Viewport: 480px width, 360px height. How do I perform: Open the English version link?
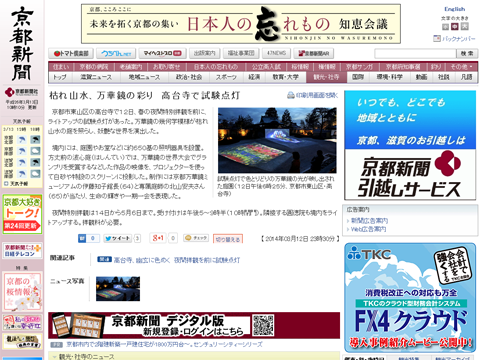[x=454, y=9]
